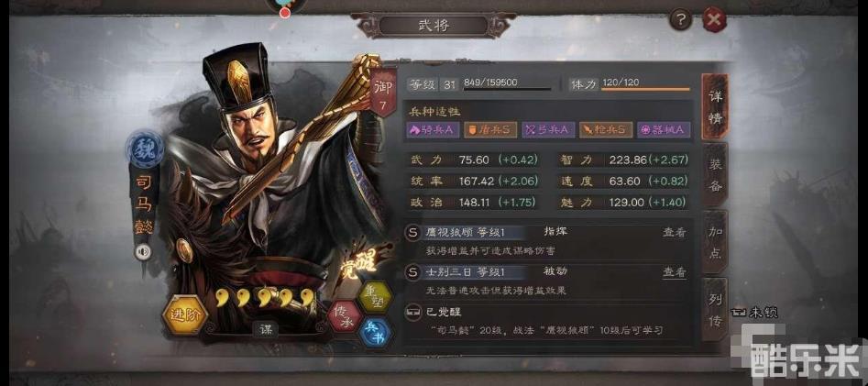Click the 魏 faction emblem
The image size is (868, 386).
(x=144, y=149)
